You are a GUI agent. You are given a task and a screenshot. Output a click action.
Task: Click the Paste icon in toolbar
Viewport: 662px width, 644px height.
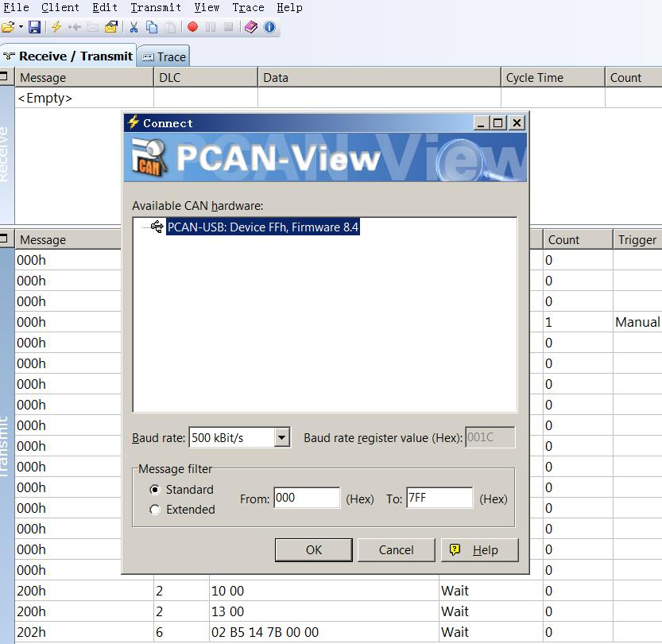[170, 28]
